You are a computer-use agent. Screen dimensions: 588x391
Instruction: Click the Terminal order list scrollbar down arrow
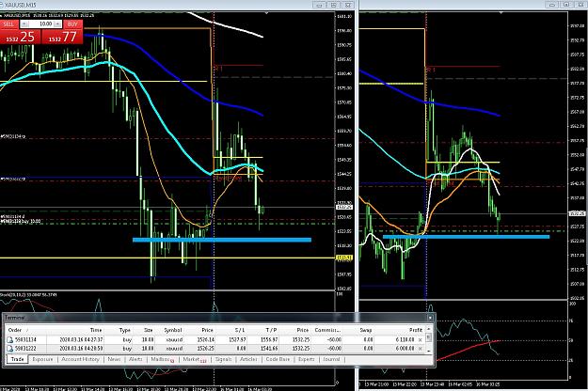429,351
